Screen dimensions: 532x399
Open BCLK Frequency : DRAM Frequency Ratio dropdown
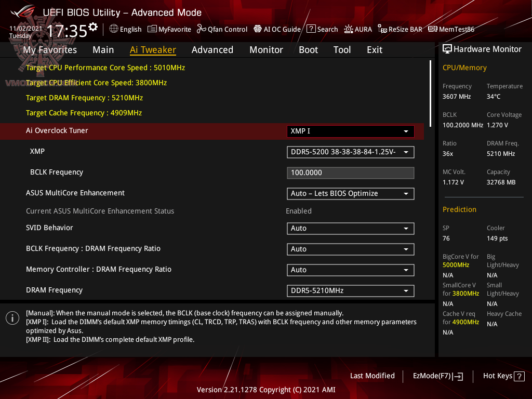point(351,249)
